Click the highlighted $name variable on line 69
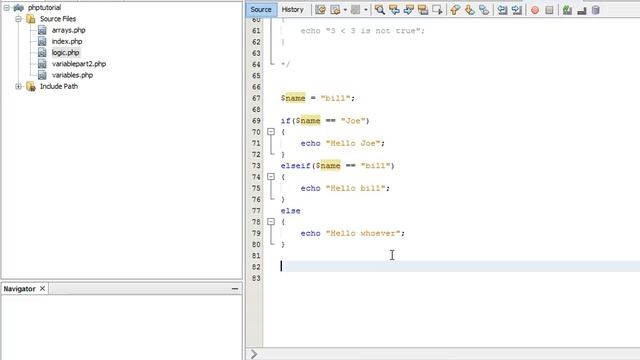Screen dimensions: 640x360 tap(308, 121)
